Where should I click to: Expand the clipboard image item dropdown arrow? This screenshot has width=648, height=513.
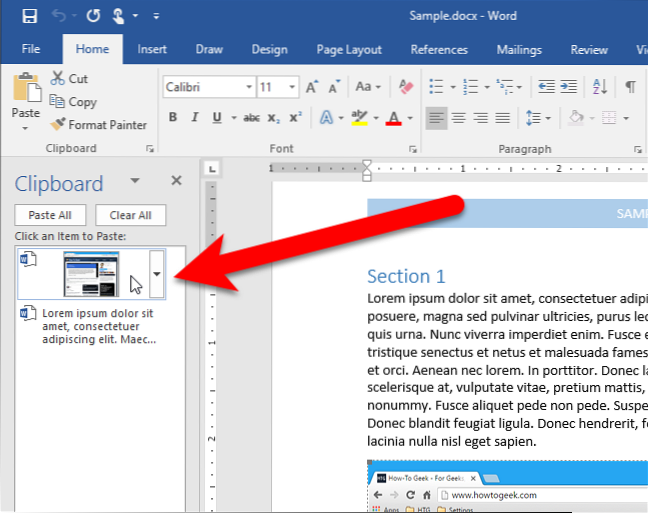[155, 273]
